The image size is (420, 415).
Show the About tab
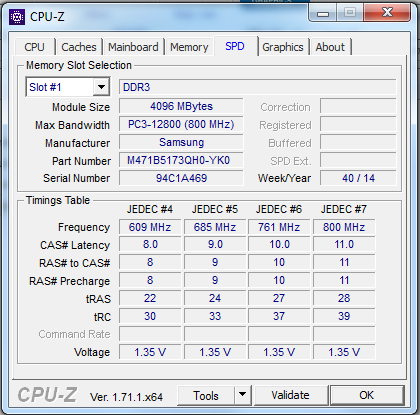pos(330,47)
